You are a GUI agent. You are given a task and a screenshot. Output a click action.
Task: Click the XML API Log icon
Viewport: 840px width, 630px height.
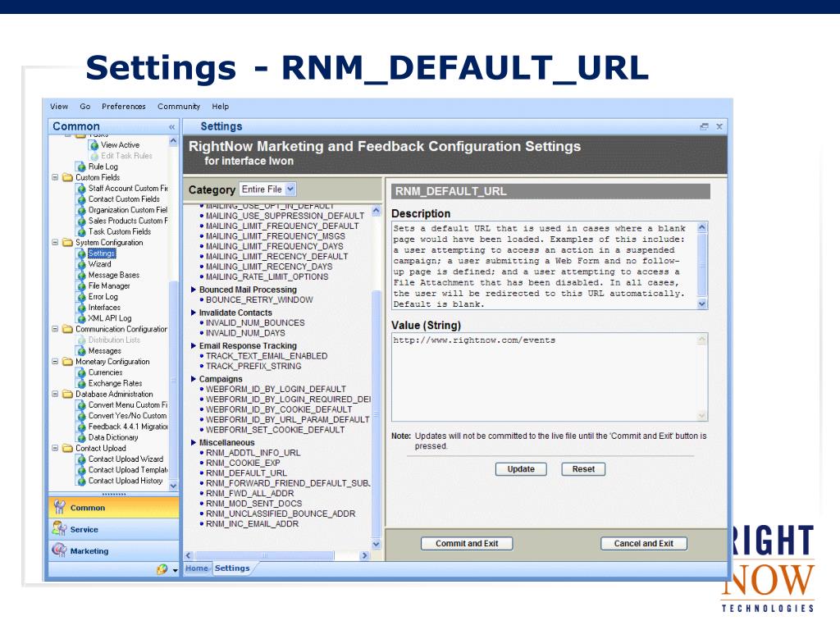coord(81,319)
